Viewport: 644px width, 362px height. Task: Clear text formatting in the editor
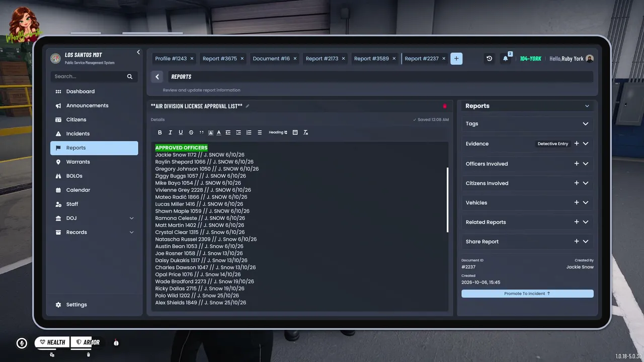305,133
